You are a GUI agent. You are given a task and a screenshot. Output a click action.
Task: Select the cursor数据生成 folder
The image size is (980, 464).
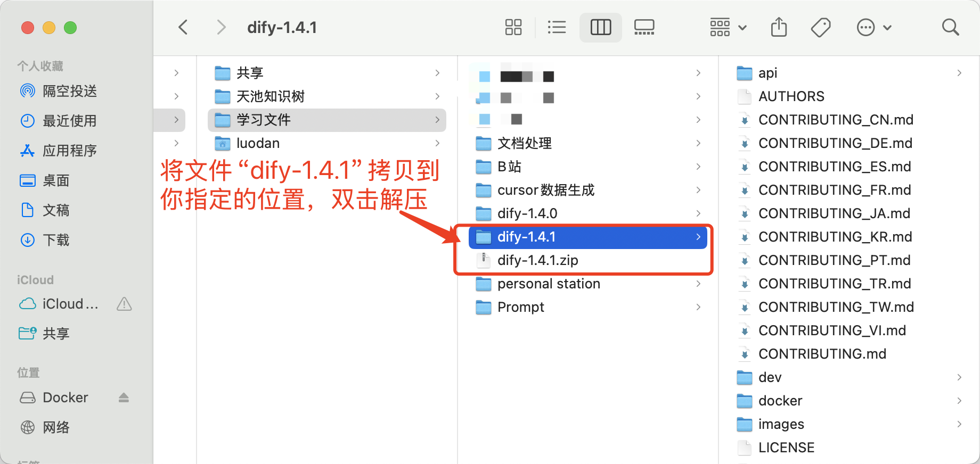click(588, 190)
